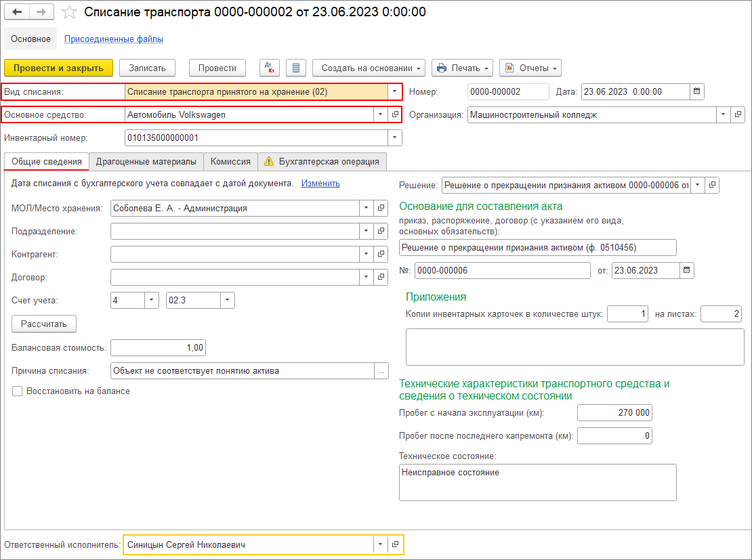
Task: Click the Рассчитать button
Action: point(44,324)
